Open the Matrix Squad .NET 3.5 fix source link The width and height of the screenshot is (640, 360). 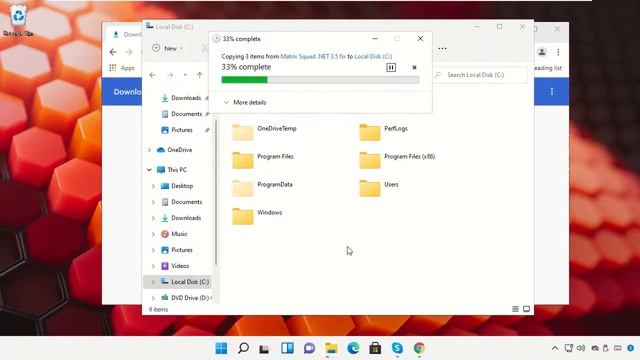click(313, 56)
